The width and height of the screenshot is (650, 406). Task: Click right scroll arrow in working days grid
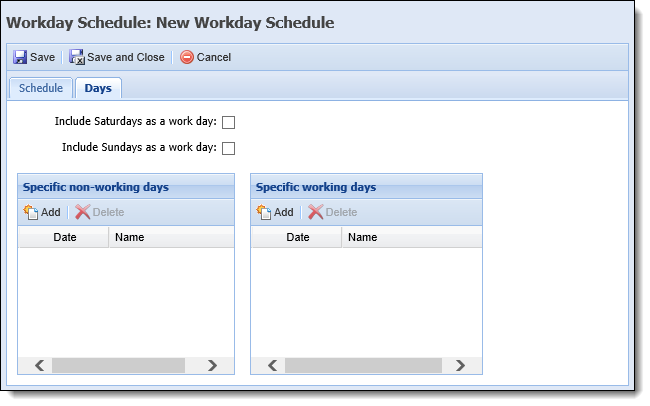(x=460, y=365)
